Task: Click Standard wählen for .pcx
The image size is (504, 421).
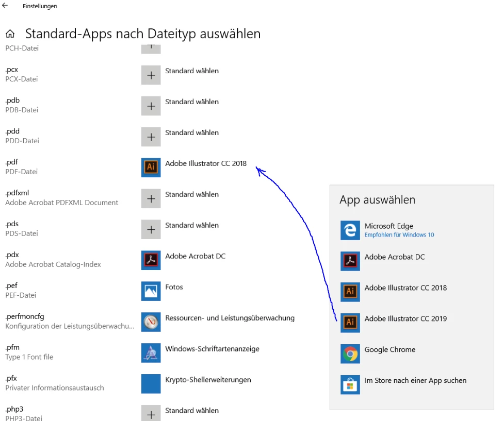Action: pos(192,71)
